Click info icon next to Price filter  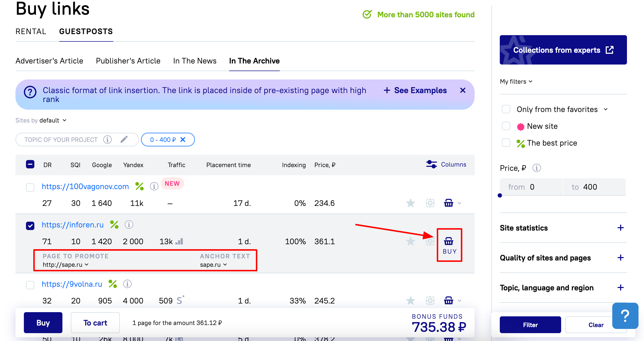[536, 168]
